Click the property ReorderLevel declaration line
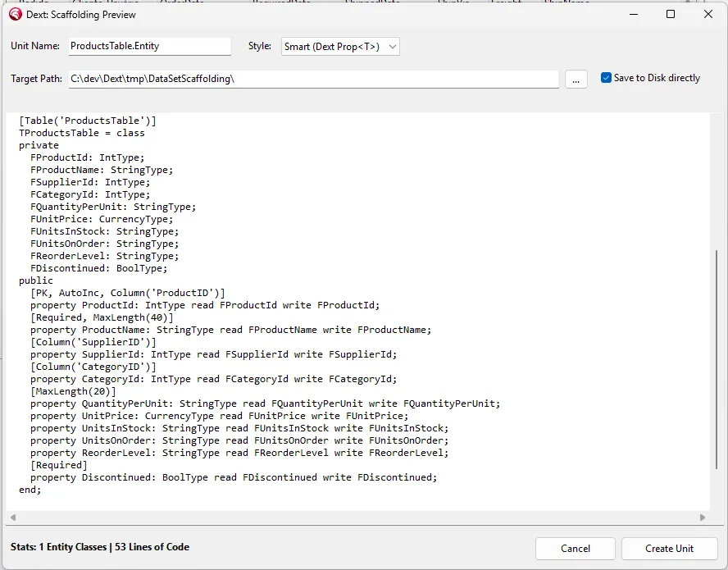 click(239, 454)
